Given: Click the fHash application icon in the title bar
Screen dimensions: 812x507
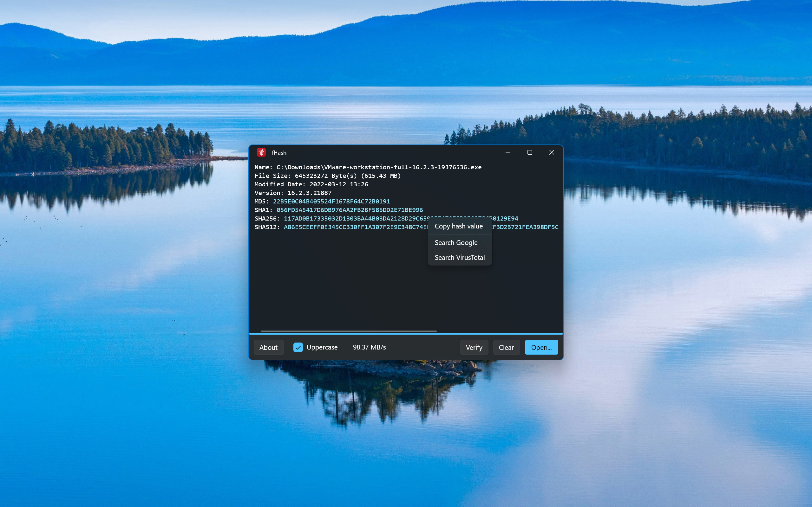Looking at the screenshot, I should (262, 152).
